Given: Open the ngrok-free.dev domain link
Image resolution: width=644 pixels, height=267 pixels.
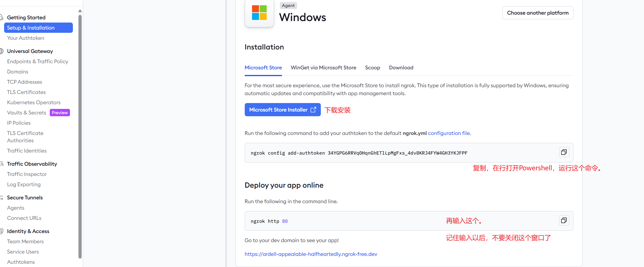Looking at the screenshot, I should click(x=311, y=254).
